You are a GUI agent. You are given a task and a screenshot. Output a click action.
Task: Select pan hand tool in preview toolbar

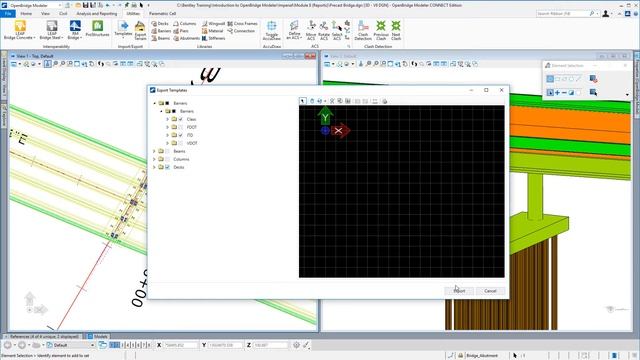[312, 101]
